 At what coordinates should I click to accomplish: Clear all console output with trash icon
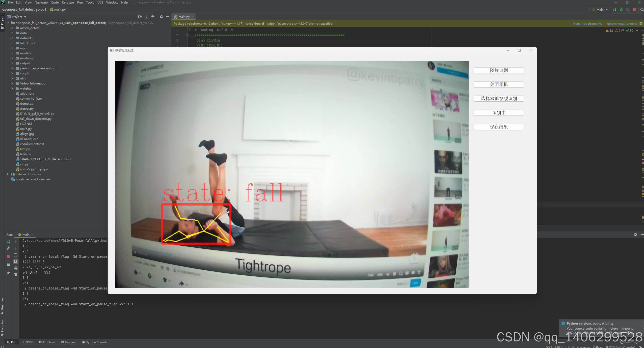point(16,275)
